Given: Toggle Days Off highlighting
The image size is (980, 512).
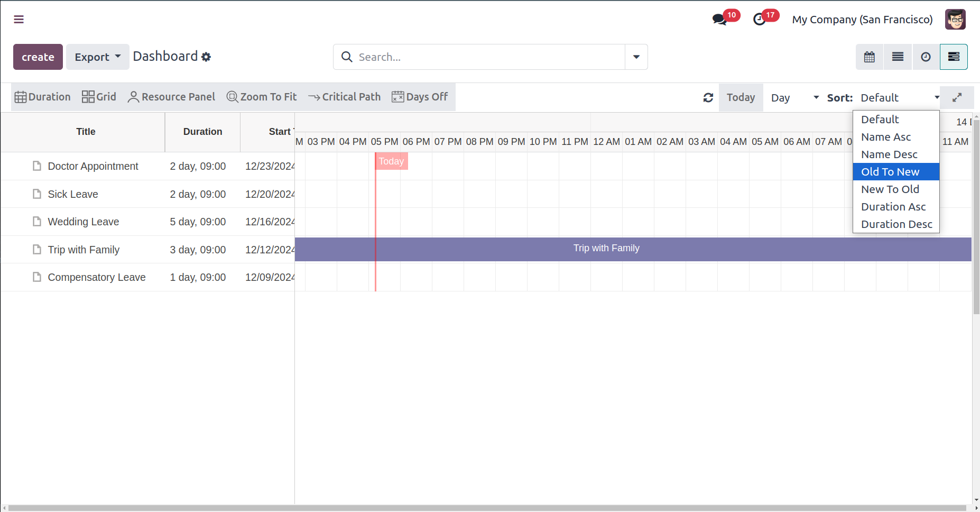Looking at the screenshot, I should 420,97.
